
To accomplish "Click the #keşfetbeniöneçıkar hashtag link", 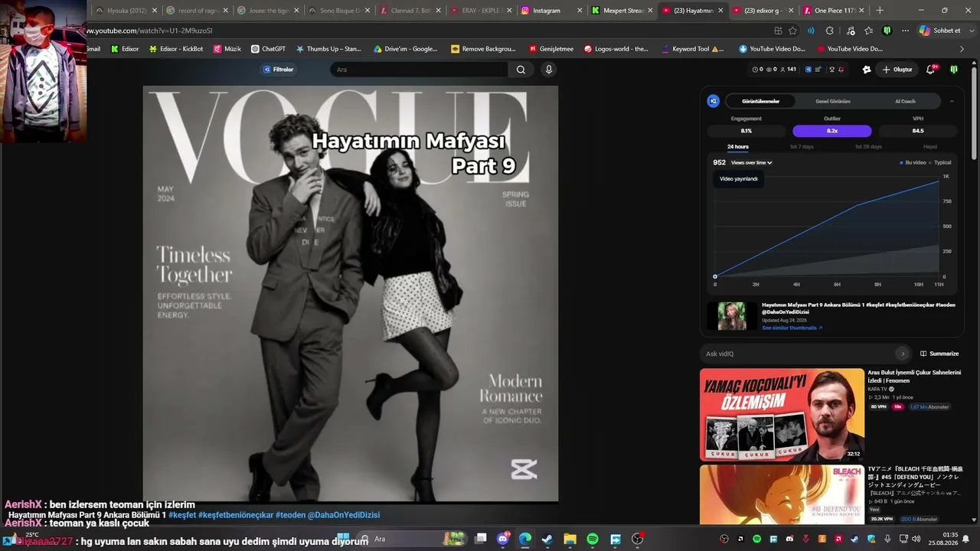I will (236, 515).
